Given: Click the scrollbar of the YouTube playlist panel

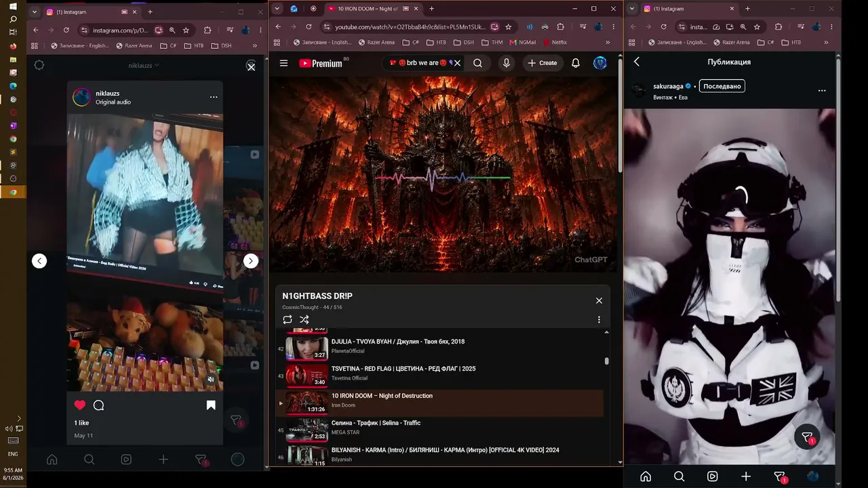Looking at the screenshot, I should [606, 361].
